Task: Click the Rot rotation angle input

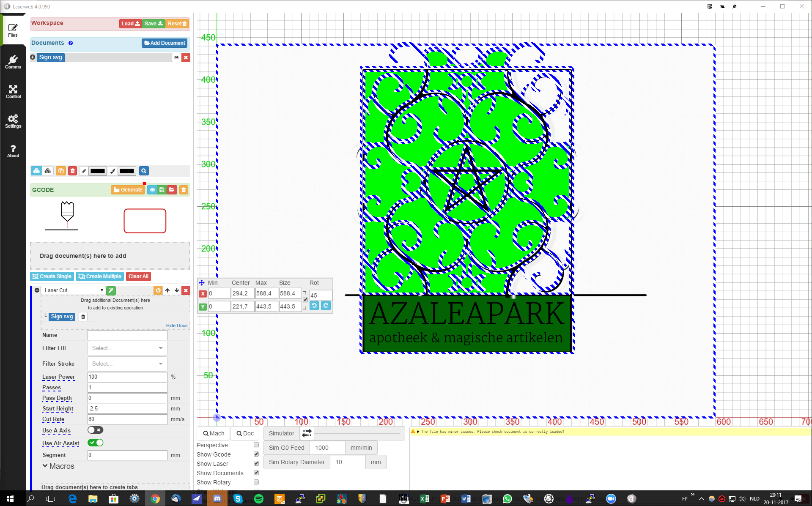Action: click(x=321, y=295)
